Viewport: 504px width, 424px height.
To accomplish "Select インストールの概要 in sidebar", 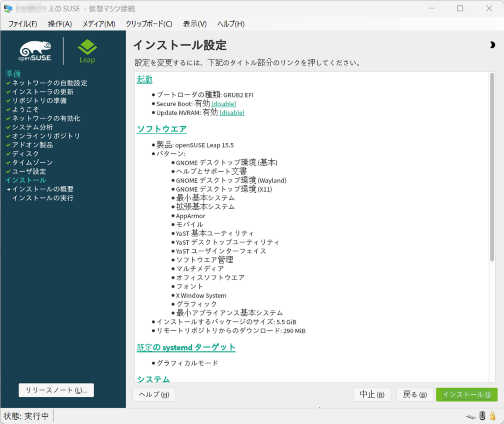I will (x=42, y=189).
